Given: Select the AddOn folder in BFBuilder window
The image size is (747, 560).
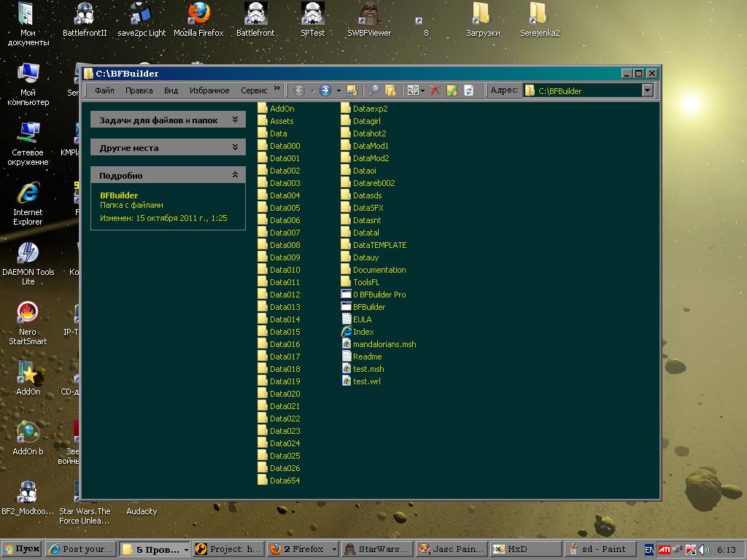Looking at the screenshot, I should [276, 109].
